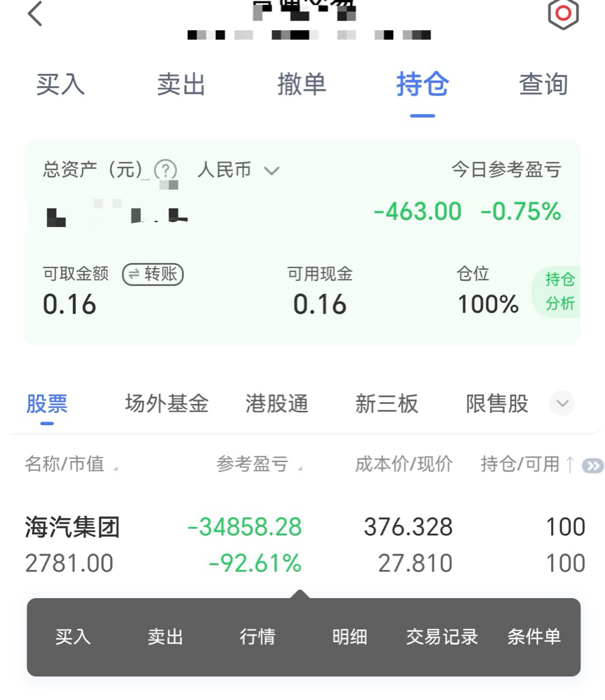This screenshot has width=605, height=700.
Task: Click the 转账 transfer button
Action: click(153, 274)
